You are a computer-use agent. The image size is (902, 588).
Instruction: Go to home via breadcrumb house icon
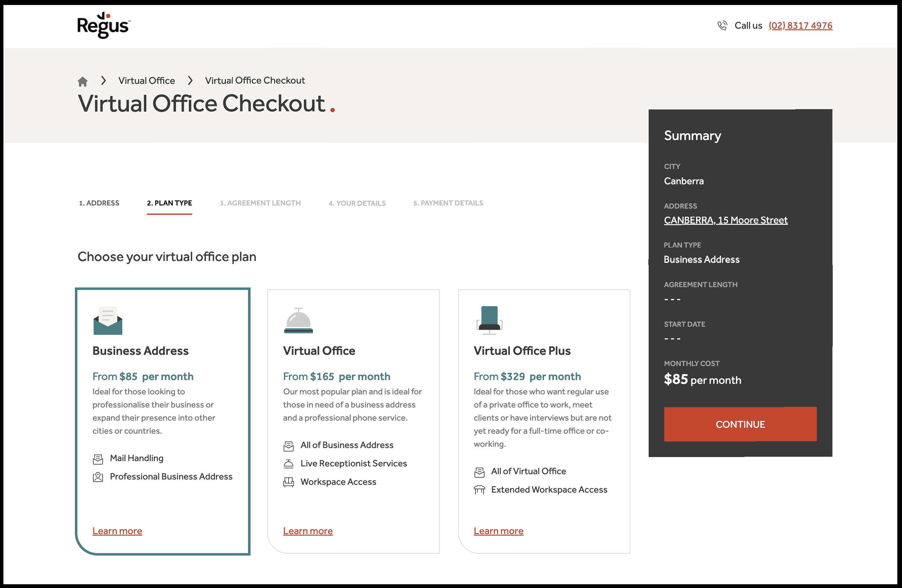83,81
